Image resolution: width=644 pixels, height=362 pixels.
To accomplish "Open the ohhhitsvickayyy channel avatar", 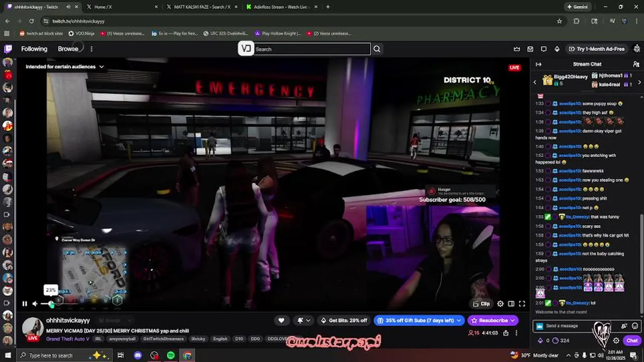I will pyautogui.click(x=33, y=328).
